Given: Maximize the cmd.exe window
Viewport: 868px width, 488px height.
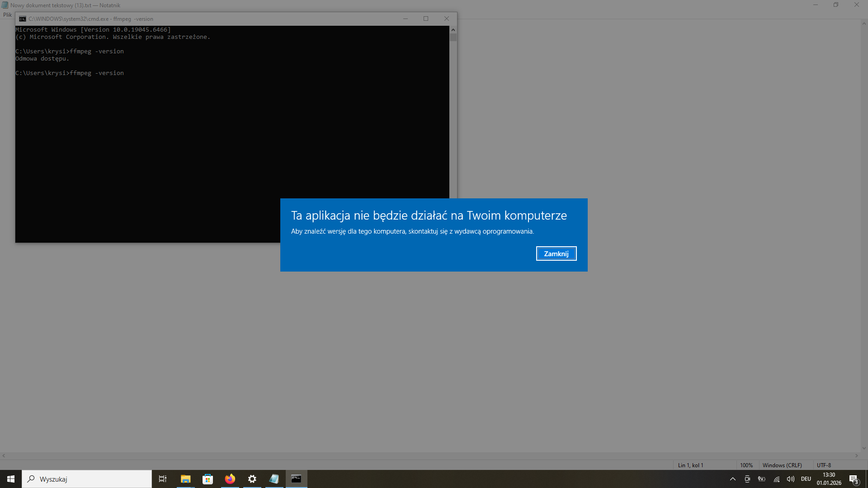Looking at the screenshot, I should [x=425, y=19].
